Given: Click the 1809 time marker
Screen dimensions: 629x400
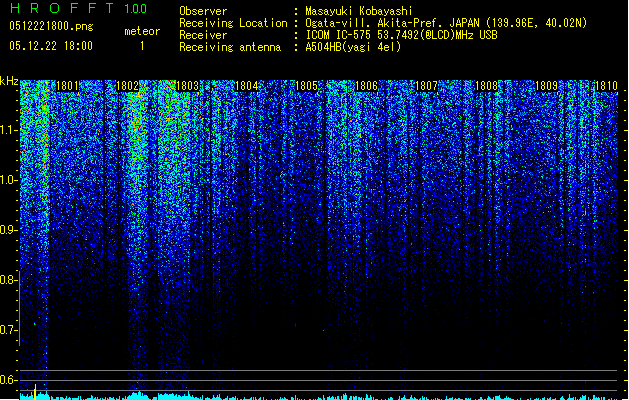Looking at the screenshot, I should 546,86.
